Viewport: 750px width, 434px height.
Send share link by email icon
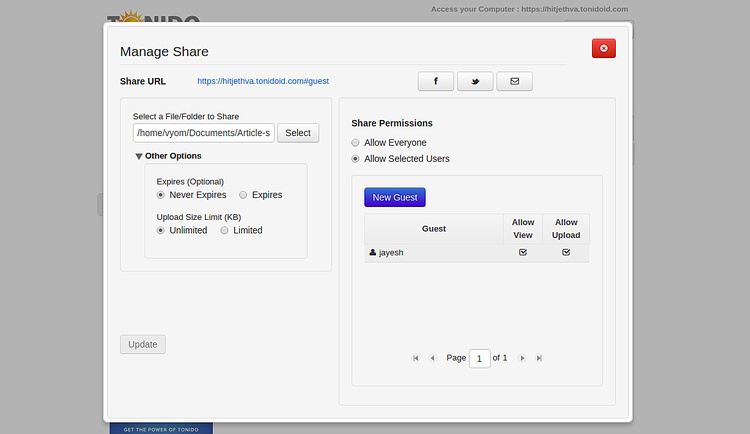click(514, 82)
